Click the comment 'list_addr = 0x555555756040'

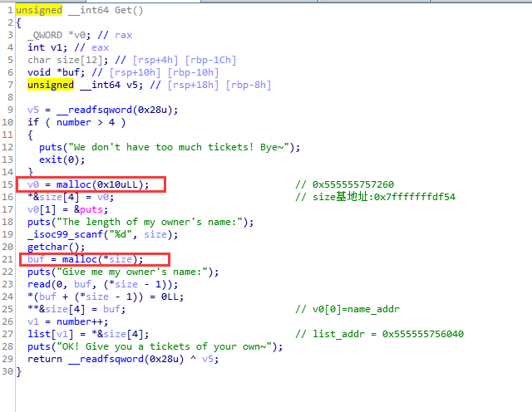click(x=388, y=334)
